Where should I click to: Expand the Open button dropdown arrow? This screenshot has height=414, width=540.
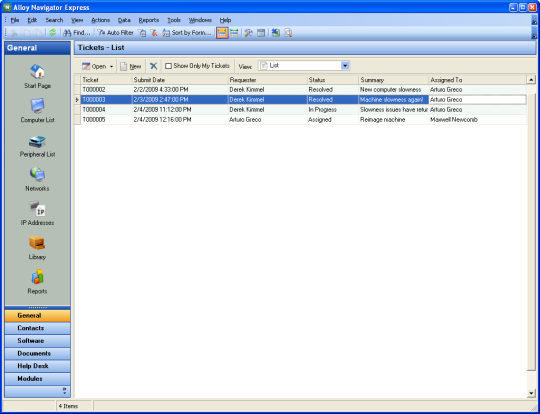(111, 66)
